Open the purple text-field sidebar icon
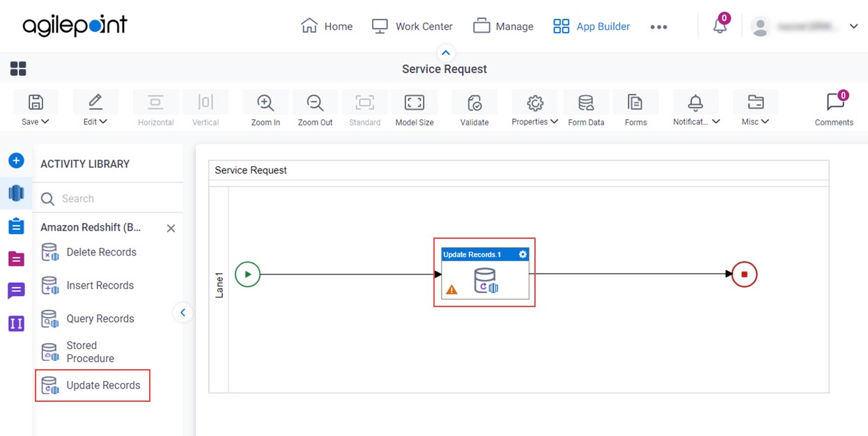 [x=16, y=323]
